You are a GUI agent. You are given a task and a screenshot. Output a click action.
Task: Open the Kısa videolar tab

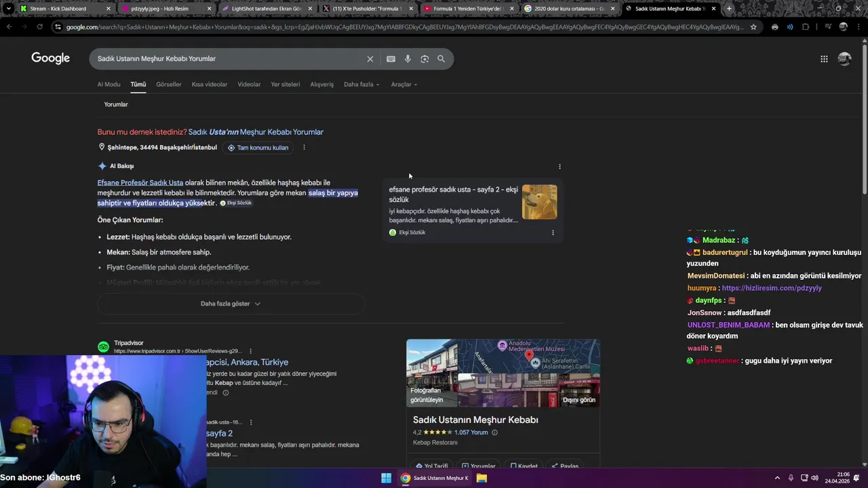pos(210,85)
